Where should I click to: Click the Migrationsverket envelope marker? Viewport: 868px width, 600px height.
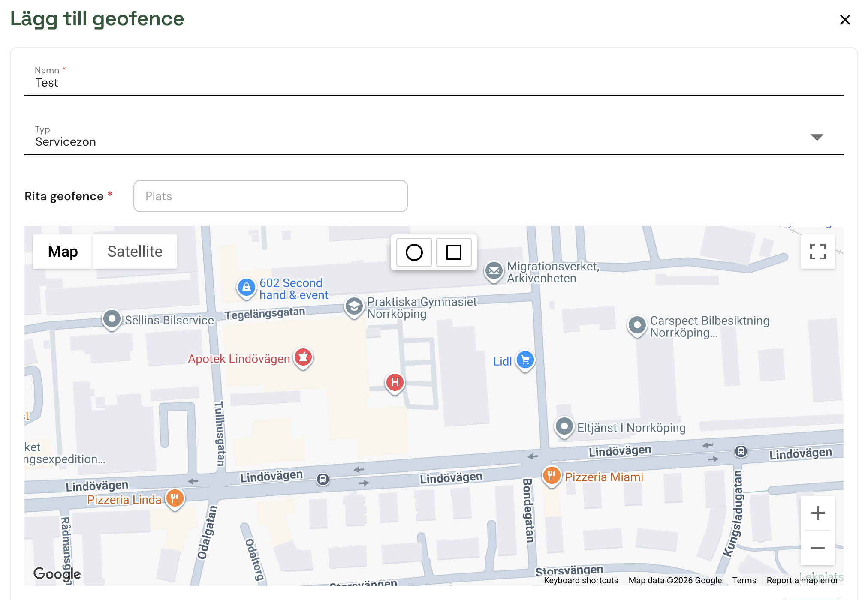[494, 271]
